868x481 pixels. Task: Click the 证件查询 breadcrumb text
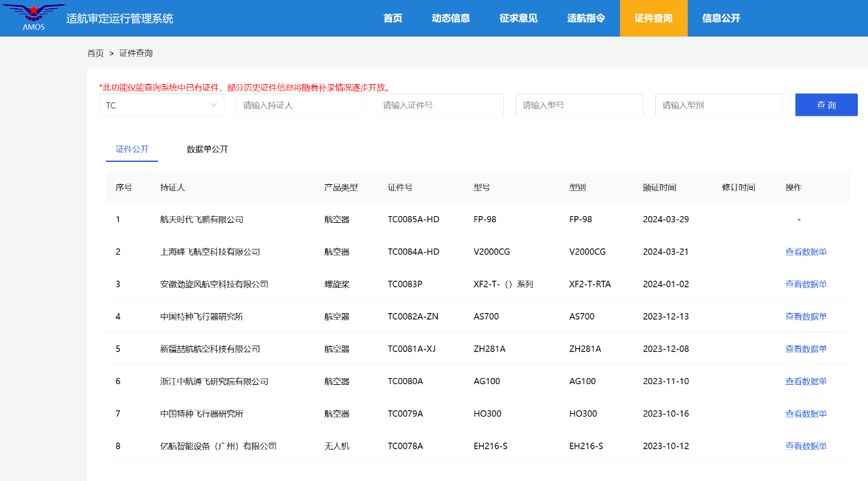pos(136,53)
